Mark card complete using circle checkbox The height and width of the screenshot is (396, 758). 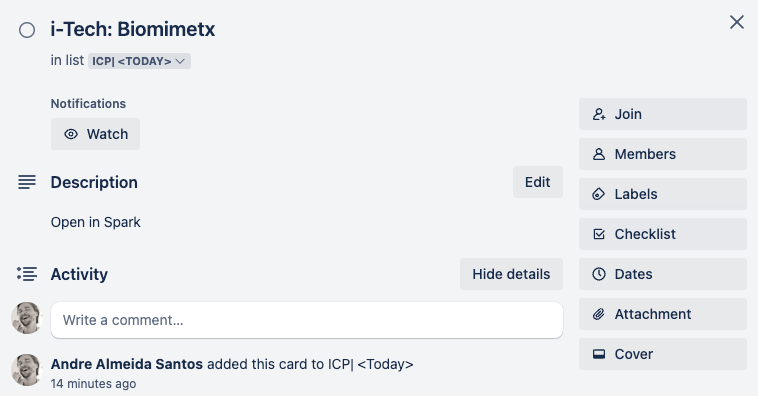[27, 30]
